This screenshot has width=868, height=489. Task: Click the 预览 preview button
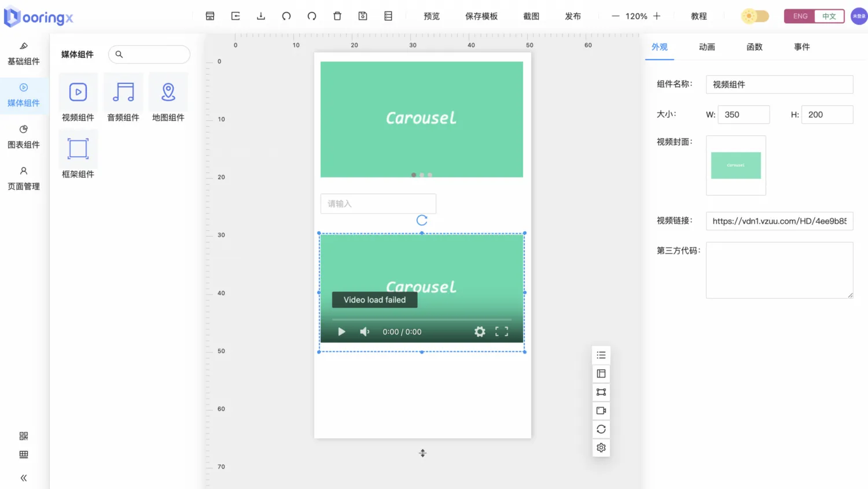432,16
